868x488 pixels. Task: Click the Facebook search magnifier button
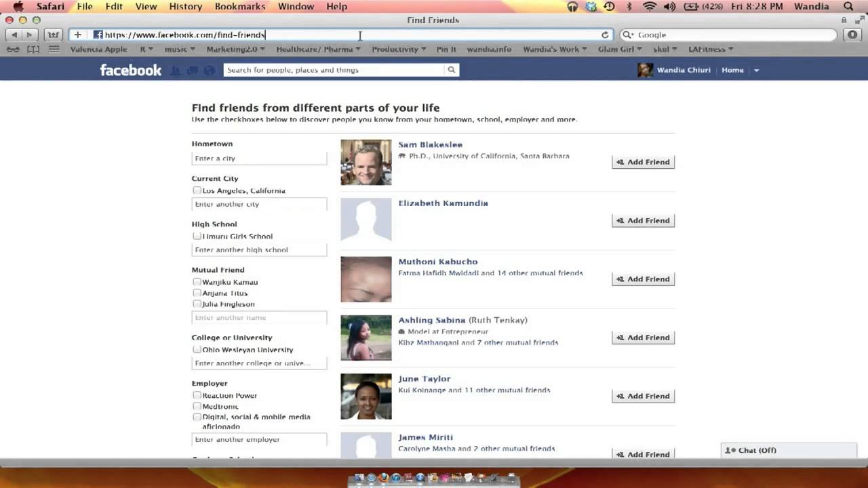[451, 70]
